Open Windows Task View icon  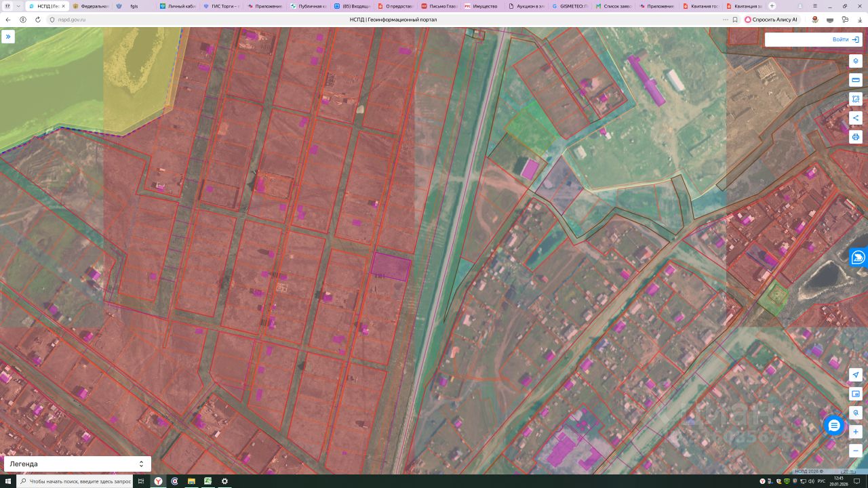click(141, 481)
